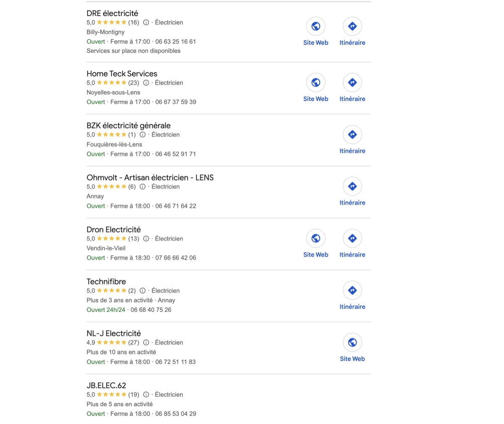The width and height of the screenshot is (504, 424).
Task: Expand info tooltip beside DRE électricité rating
Action: pyautogui.click(x=146, y=22)
